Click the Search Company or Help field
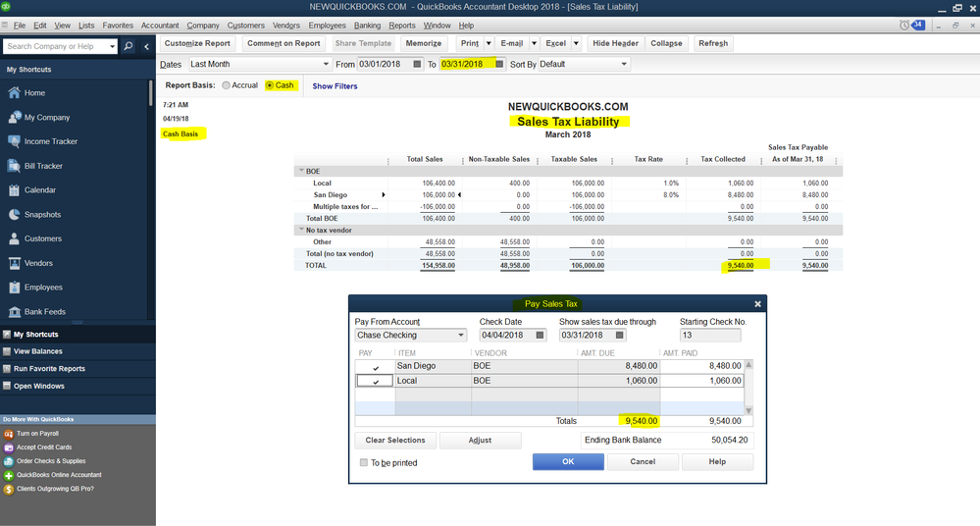Image resolution: width=980 pixels, height=526 pixels. point(55,46)
